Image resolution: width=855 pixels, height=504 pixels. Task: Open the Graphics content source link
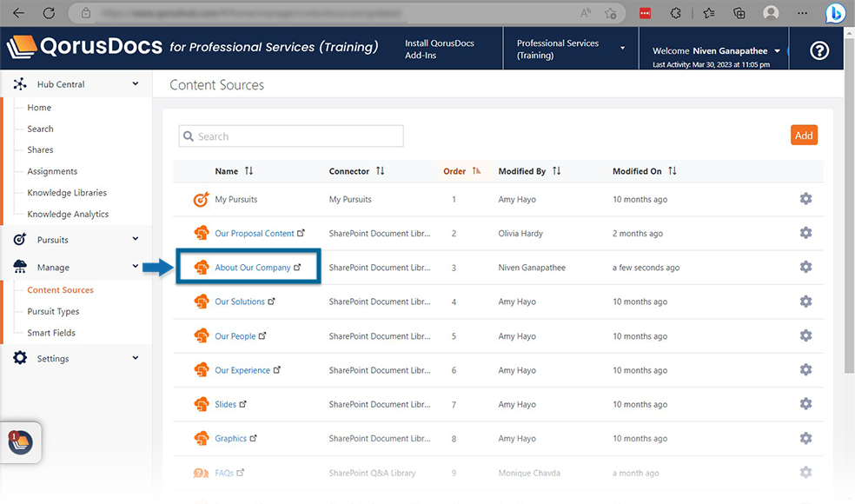230,438
